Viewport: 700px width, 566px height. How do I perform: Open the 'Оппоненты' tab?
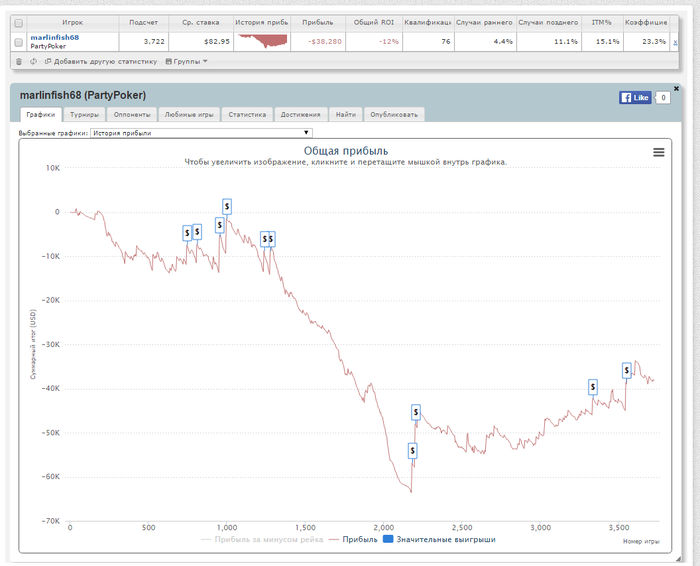tap(132, 114)
